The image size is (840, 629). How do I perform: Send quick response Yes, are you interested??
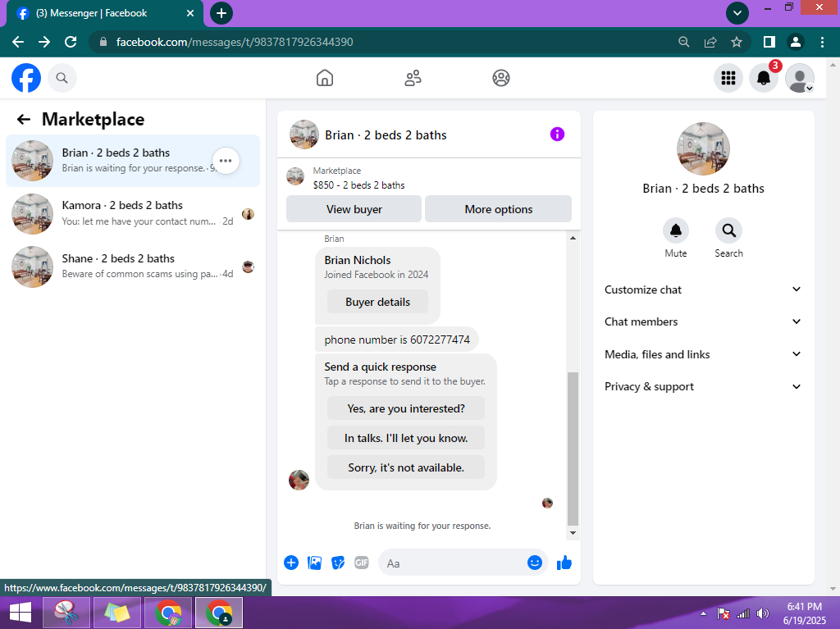pos(406,408)
